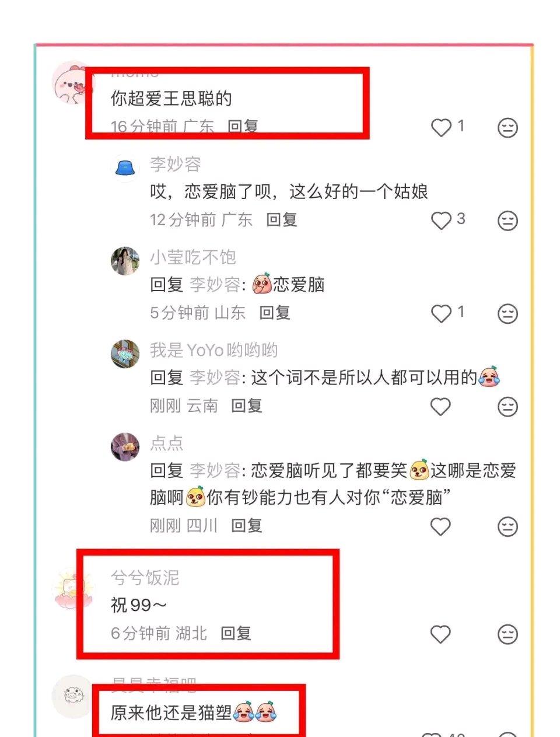
Task: Open 点点's profile avatar
Action: tap(125, 447)
